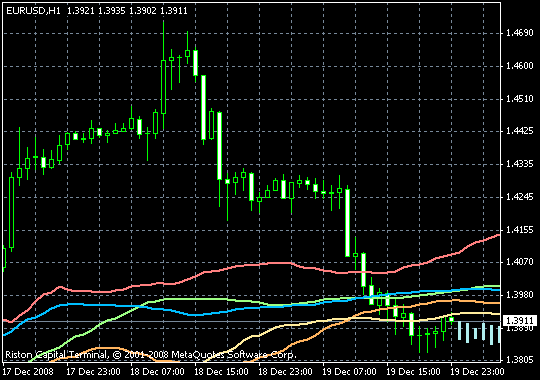
Task: Click the 1.4425 price axis label
Action: pos(519,131)
